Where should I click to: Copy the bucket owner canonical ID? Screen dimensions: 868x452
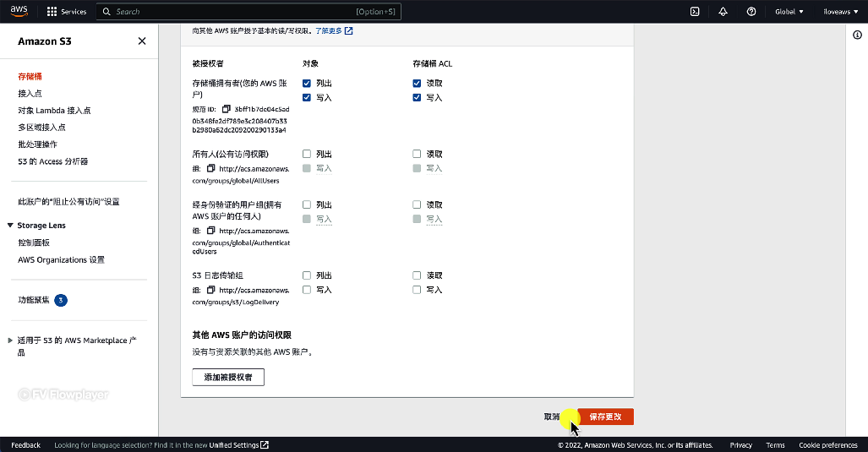(x=226, y=109)
